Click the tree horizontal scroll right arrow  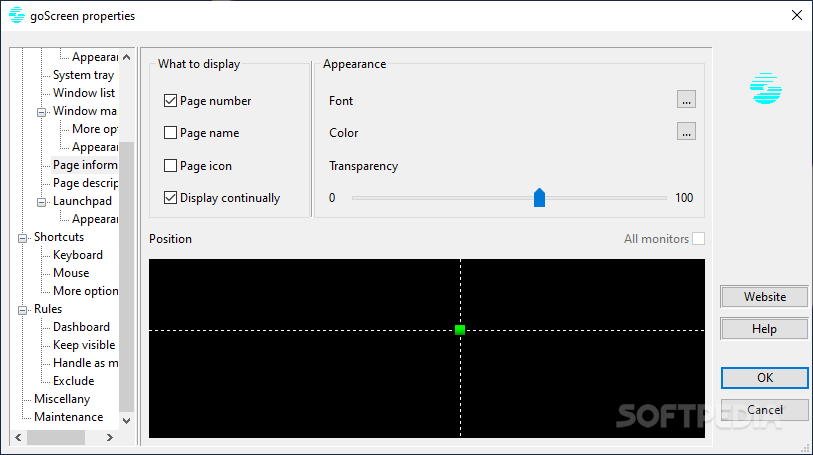pos(109,437)
